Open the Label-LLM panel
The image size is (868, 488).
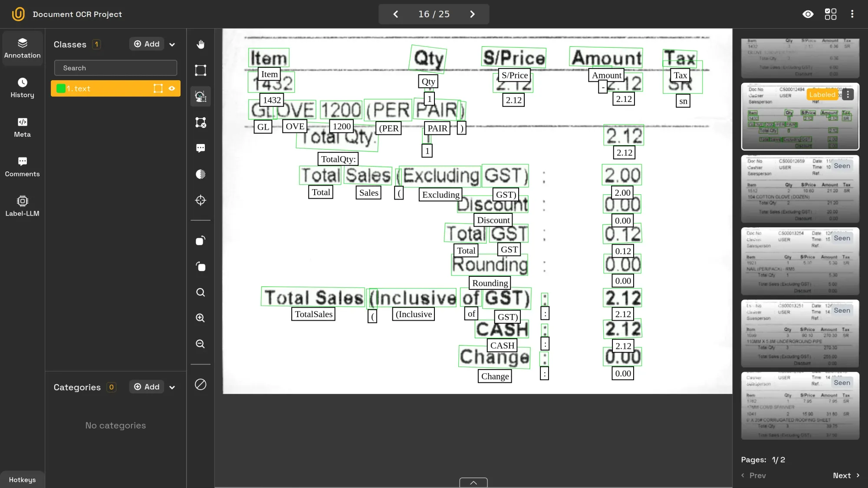coord(22,206)
